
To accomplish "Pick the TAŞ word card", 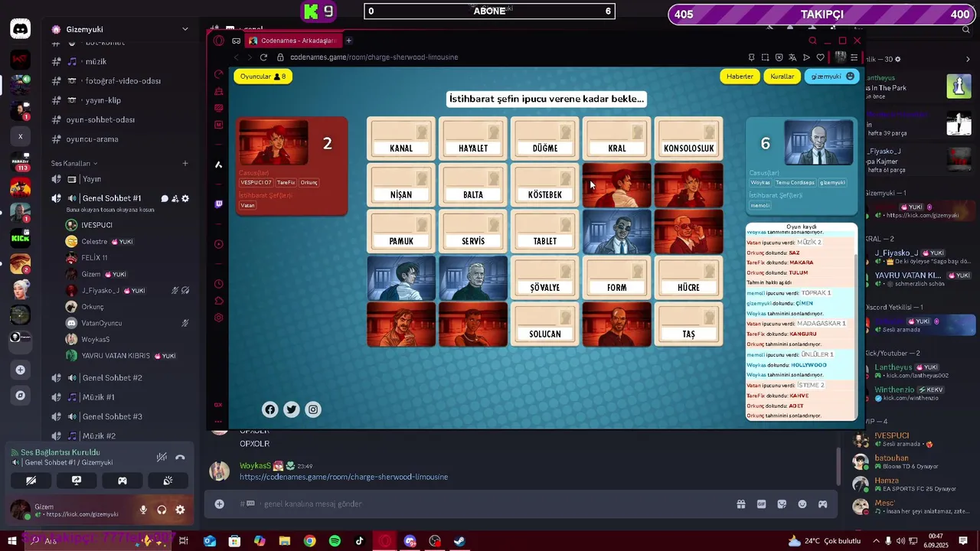I will pyautogui.click(x=688, y=324).
